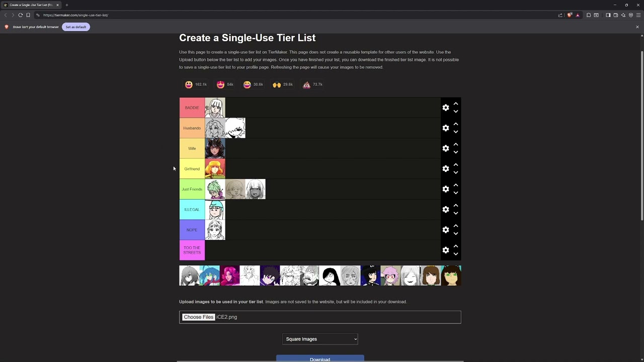The image size is (644, 362).
Task: Open the Square Images dropdown
Action: [x=320, y=339]
